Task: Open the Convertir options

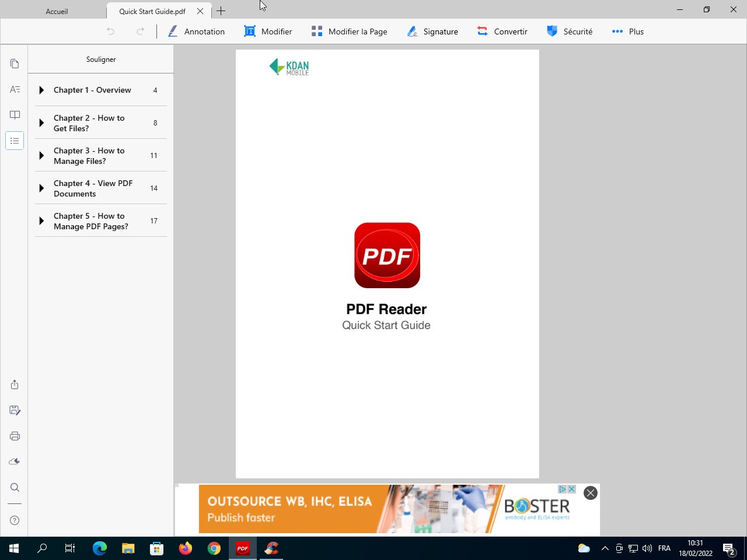Action: pyautogui.click(x=502, y=32)
